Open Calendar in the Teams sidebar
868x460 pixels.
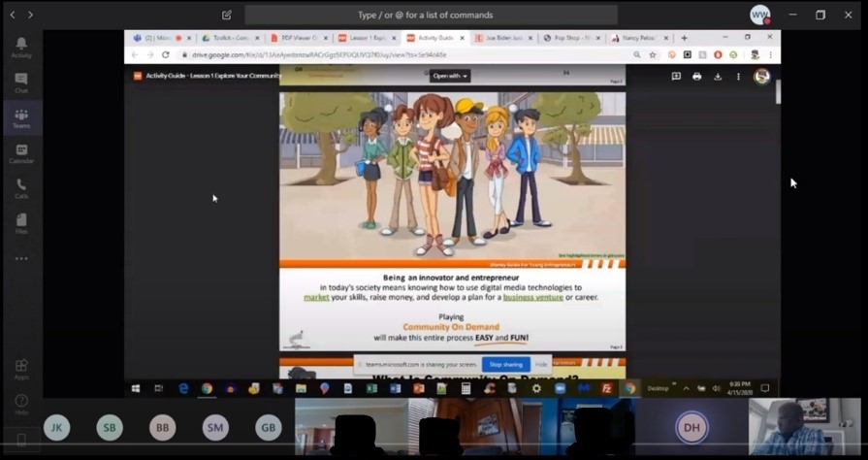point(21,153)
